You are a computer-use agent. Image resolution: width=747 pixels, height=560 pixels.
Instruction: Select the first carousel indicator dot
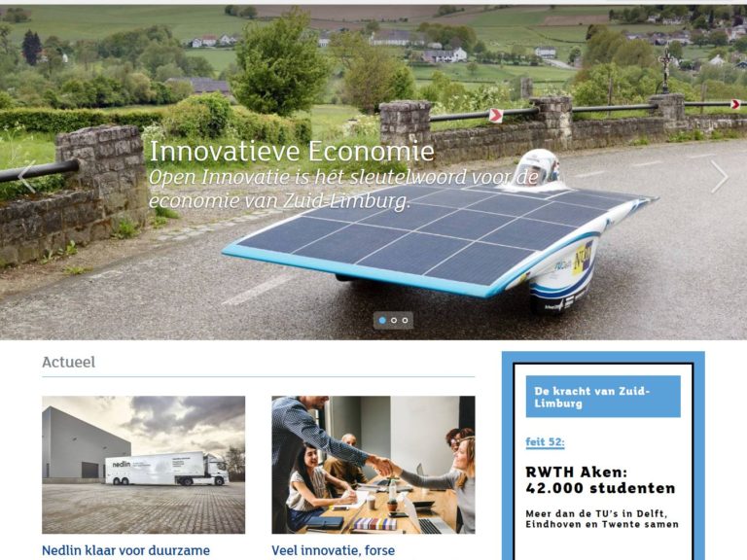coord(382,321)
